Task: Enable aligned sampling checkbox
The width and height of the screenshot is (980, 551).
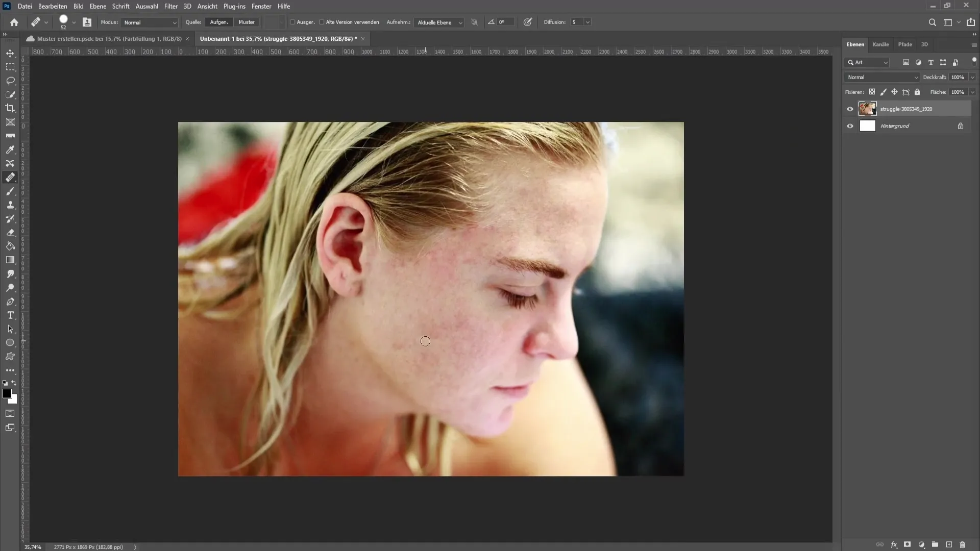Action: [291, 22]
